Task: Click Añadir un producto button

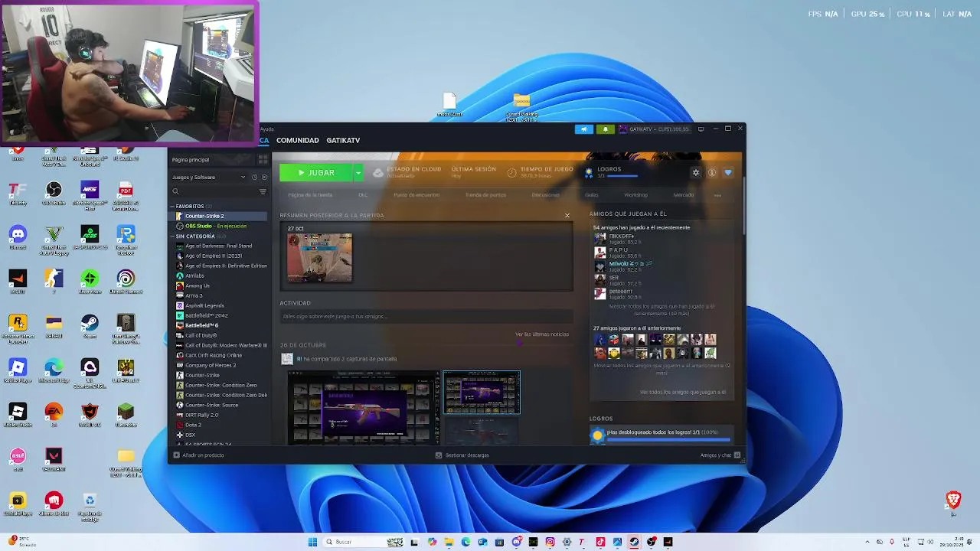Action: click(199, 455)
